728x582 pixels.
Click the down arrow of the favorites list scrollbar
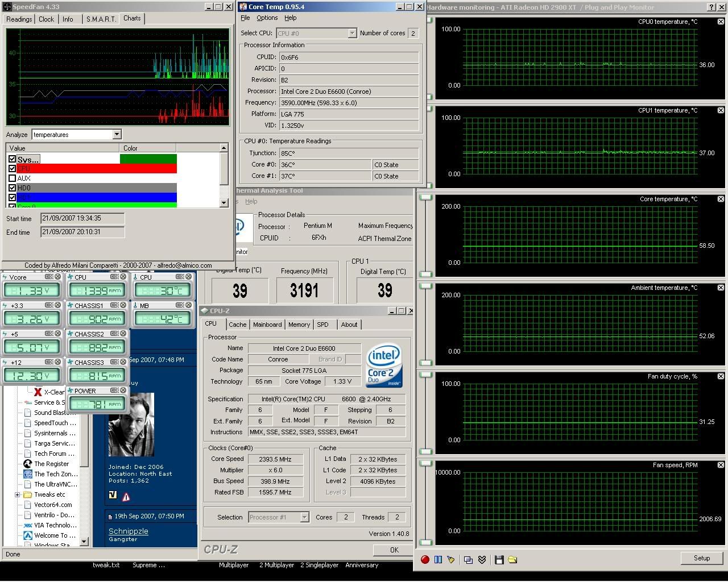pyautogui.click(x=84, y=542)
